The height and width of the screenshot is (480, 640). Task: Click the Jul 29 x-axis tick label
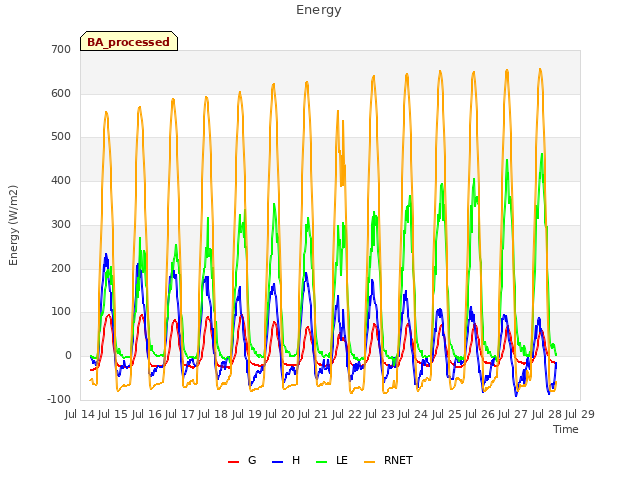click(x=580, y=414)
